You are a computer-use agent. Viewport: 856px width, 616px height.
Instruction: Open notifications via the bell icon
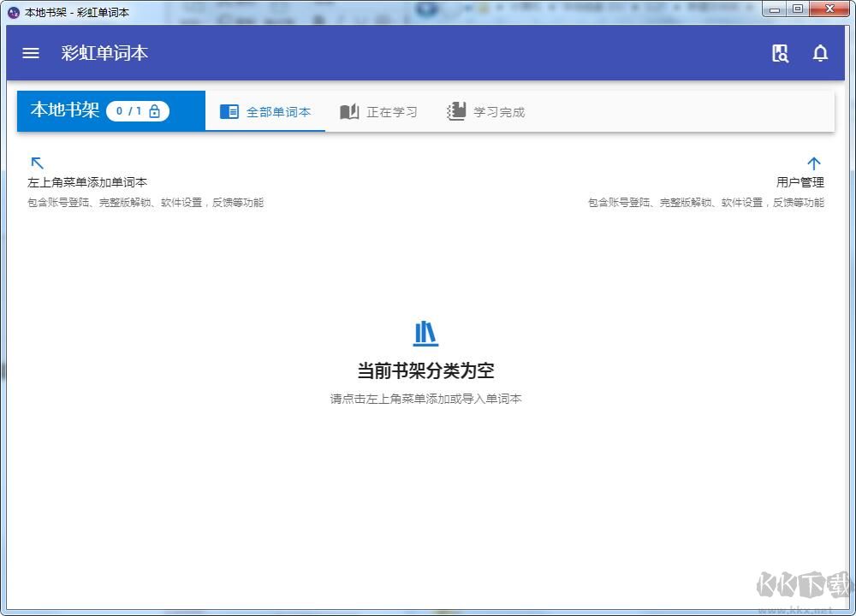point(820,53)
